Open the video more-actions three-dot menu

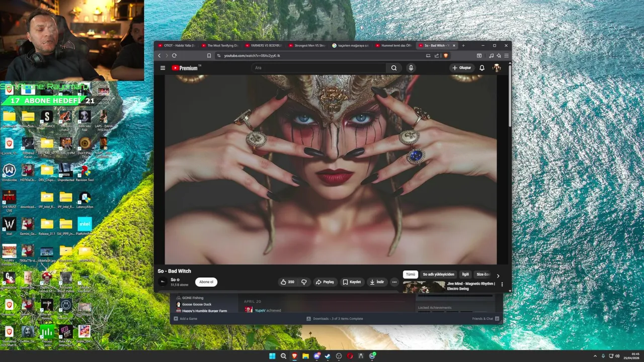click(x=394, y=282)
